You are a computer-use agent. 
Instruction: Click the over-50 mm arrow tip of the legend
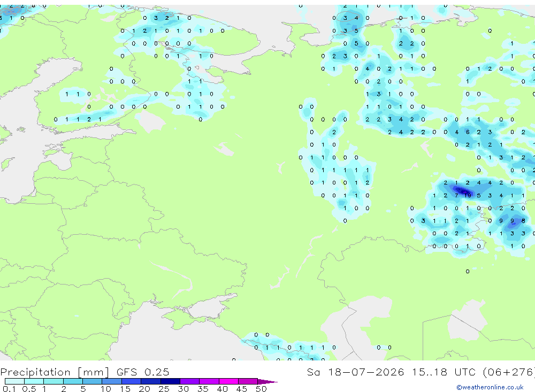[x=267, y=382]
